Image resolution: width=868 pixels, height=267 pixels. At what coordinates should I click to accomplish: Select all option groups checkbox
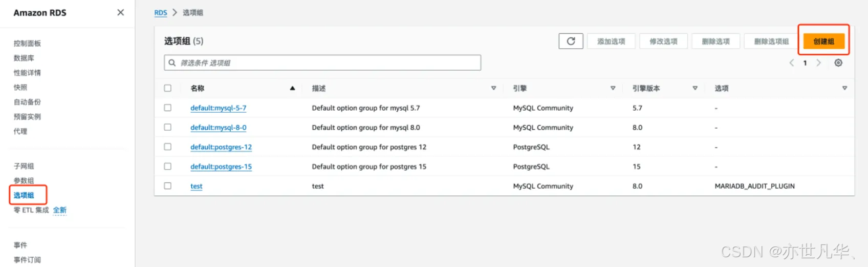pyautogui.click(x=167, y=88)
